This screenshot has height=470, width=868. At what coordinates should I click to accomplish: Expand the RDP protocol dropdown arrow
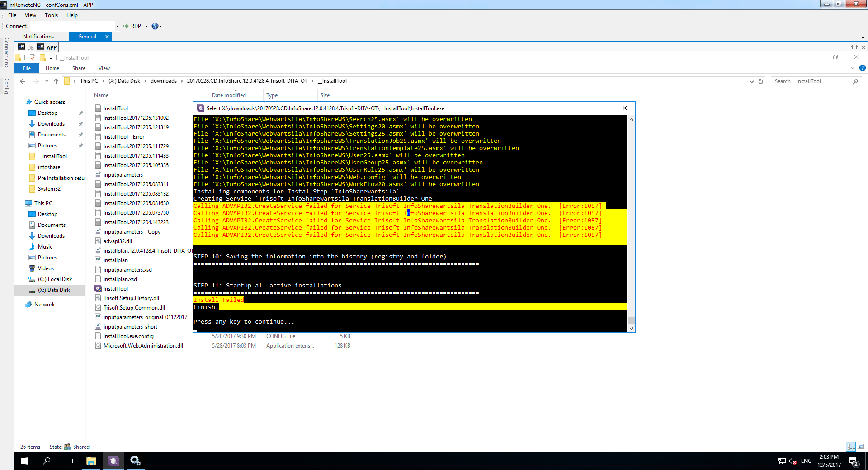tap(146, 26)
